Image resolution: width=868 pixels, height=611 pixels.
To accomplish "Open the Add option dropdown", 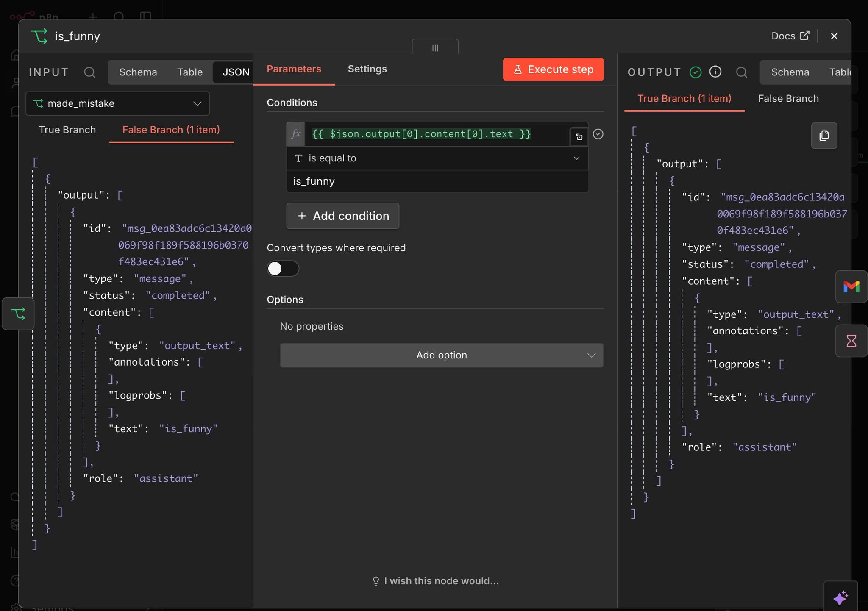I will point(442,355).
